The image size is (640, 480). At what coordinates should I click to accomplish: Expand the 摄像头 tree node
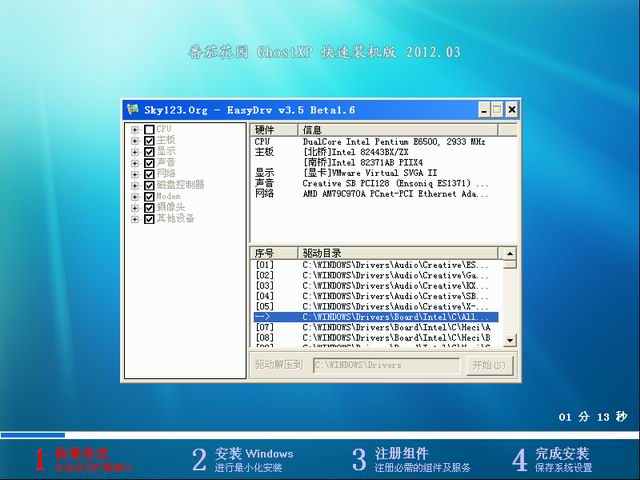[x=135, y=208]
